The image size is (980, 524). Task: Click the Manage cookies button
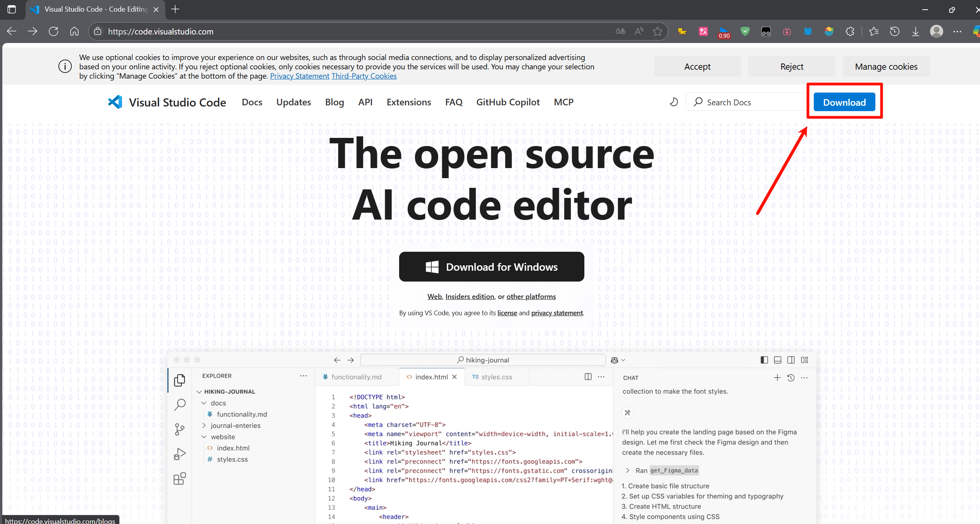point(886,67)
